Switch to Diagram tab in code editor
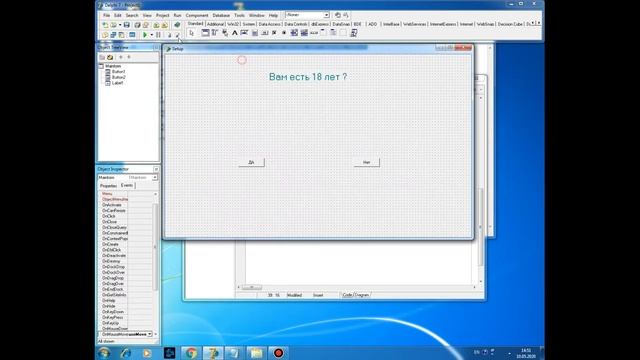Screen dimensions: 640x360 [x=362, y=295]
